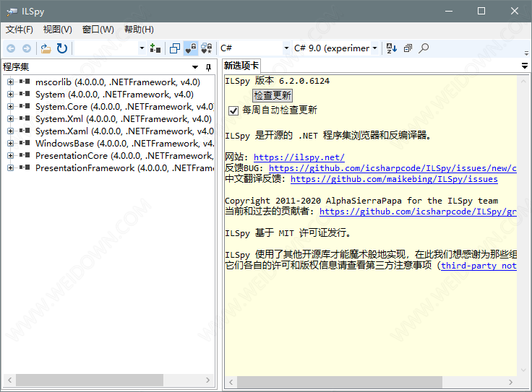Viewport: 532px width, 392px height.
Task: Click the assembly list scroll right arrow
Action: (207, 380)
